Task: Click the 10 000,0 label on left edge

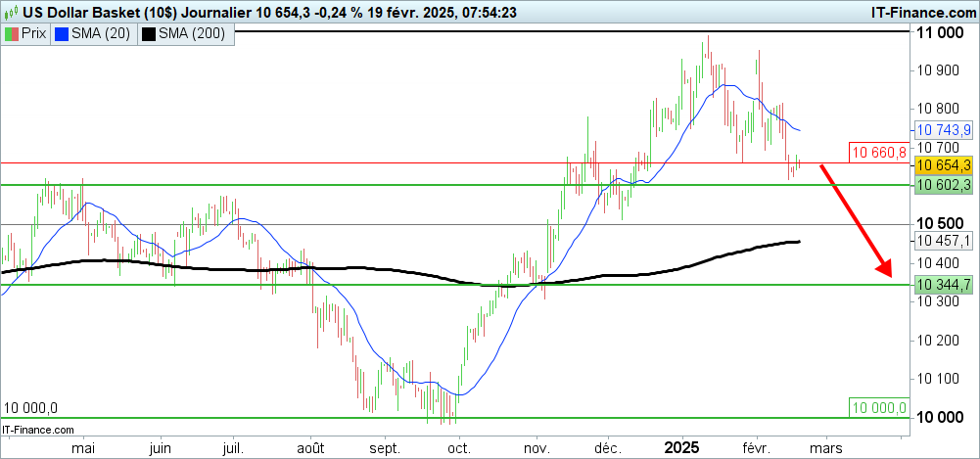Action: [30, 408]
